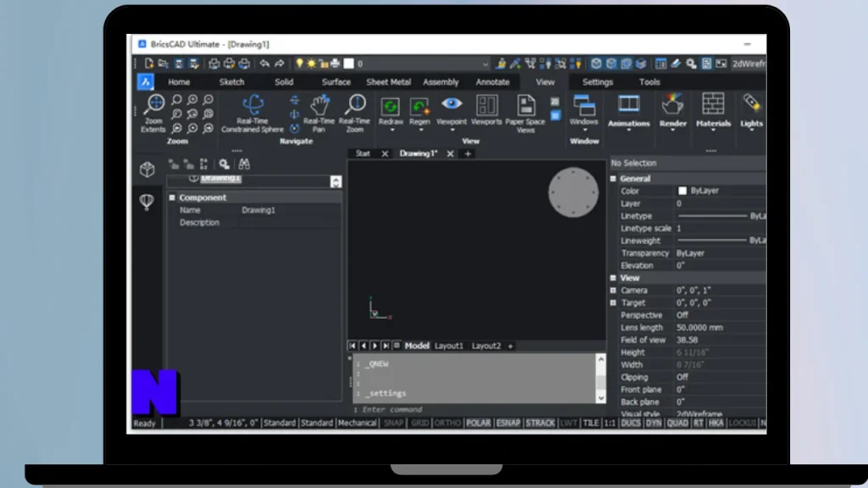Image resolution: width=868 pixels, height=488 pixels.
Task: Click the Undo arrow
Action: 264,64
